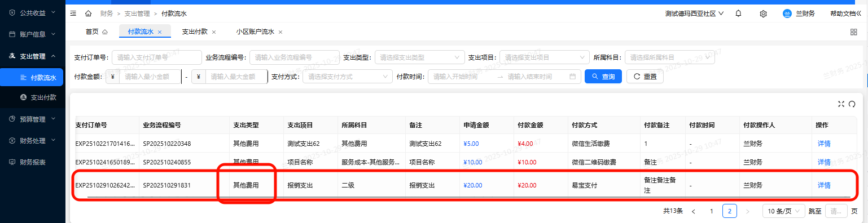Click 支出类型 column header

(246, 125)
